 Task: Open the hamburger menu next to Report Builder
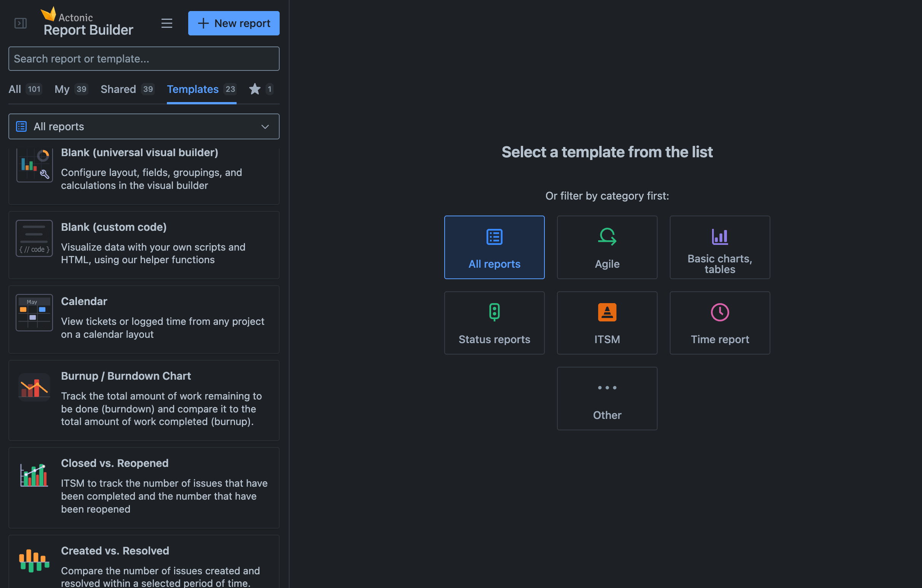tap(167, 23)
